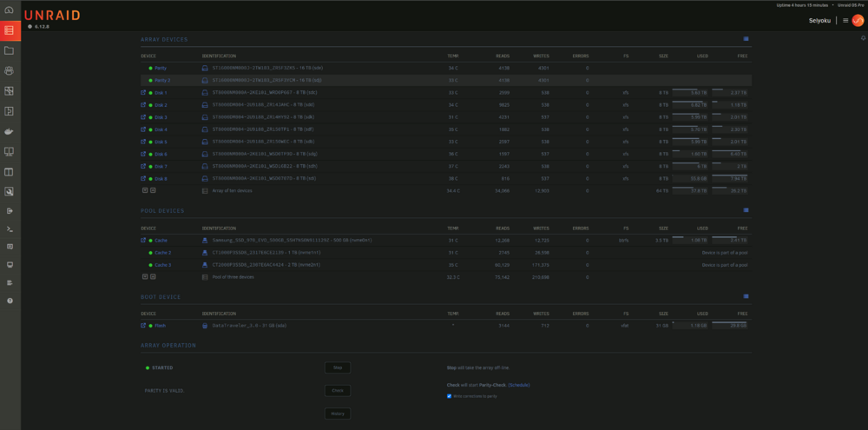Click the 'Pool of three devices' summary
This screenshot has height=430, width=868.
(233, 276)
